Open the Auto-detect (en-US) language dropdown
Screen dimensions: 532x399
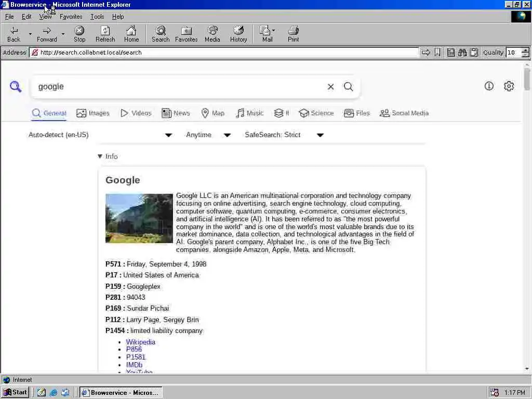point(100,135)
